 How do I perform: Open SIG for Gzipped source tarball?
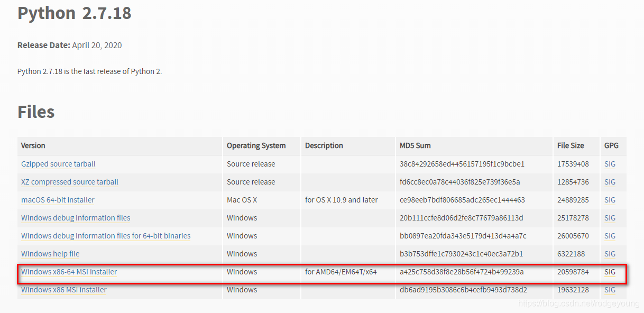pos(610,164)
